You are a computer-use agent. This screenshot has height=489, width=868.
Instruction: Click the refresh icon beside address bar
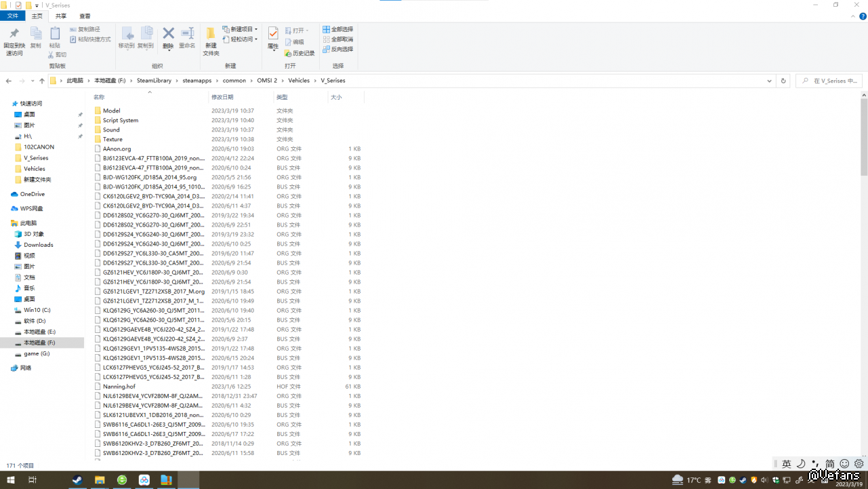click(x=783, y=81)
